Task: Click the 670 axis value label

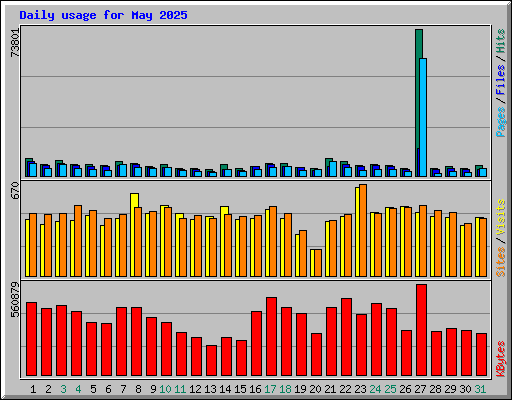Action: click(15, 190)
